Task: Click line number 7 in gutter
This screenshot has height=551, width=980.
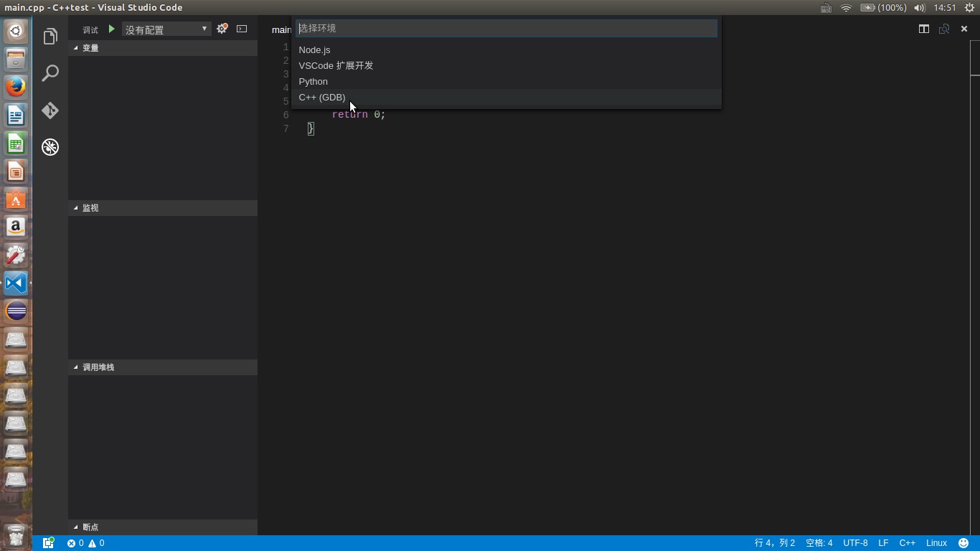Action: 286,129
